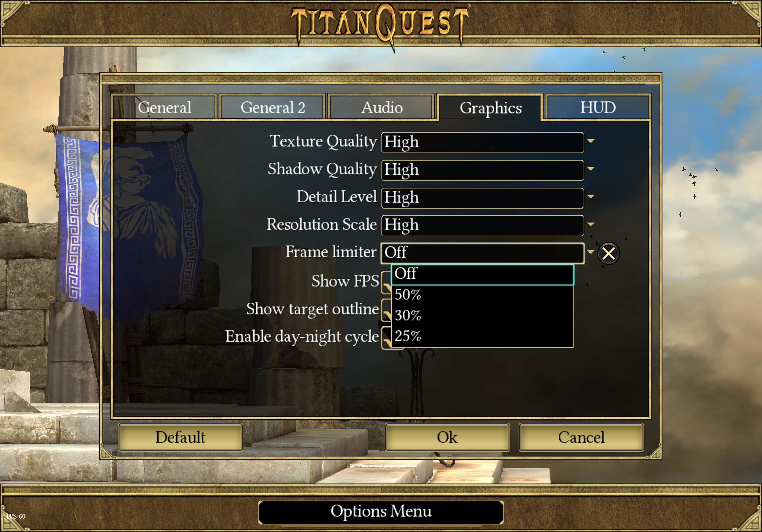Click the X close icon on Frame limiter
762x532 pixels.
(608, 252)
